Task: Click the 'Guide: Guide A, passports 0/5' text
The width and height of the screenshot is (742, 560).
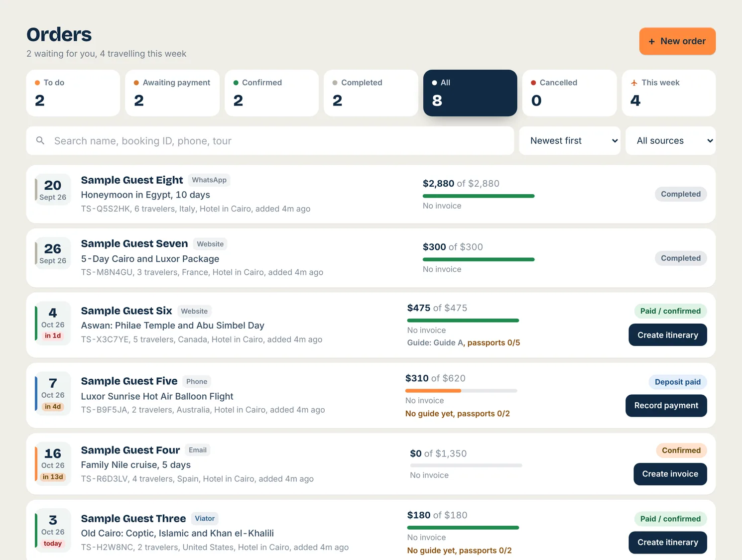Action: (464, 342)
